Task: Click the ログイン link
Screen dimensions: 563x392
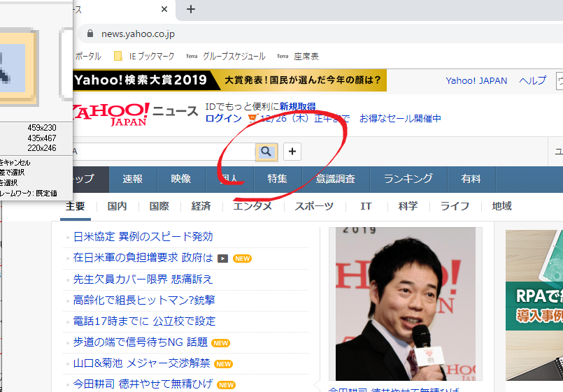Action: 223,118
